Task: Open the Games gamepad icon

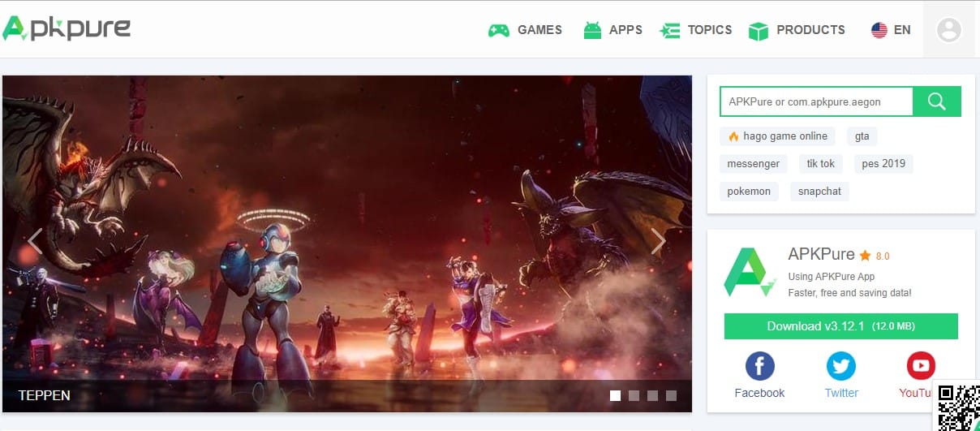Action: pos(498,30)
